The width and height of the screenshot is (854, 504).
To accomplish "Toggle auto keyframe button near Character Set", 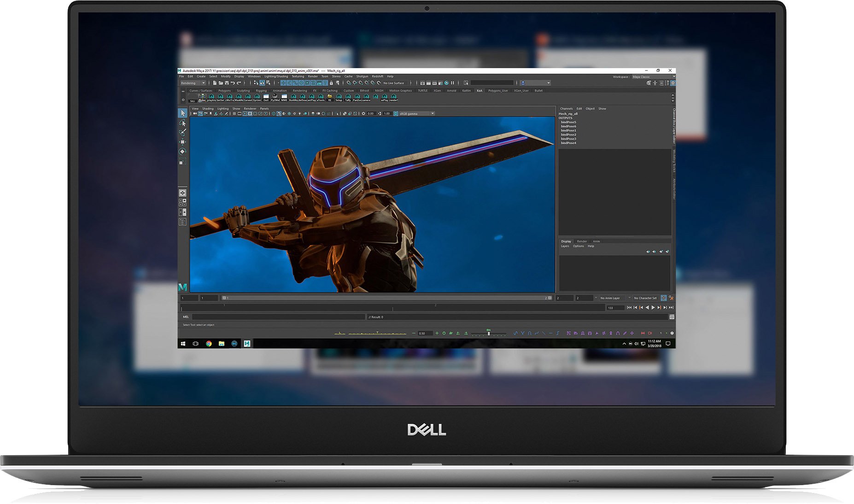I will pos(664,298).
